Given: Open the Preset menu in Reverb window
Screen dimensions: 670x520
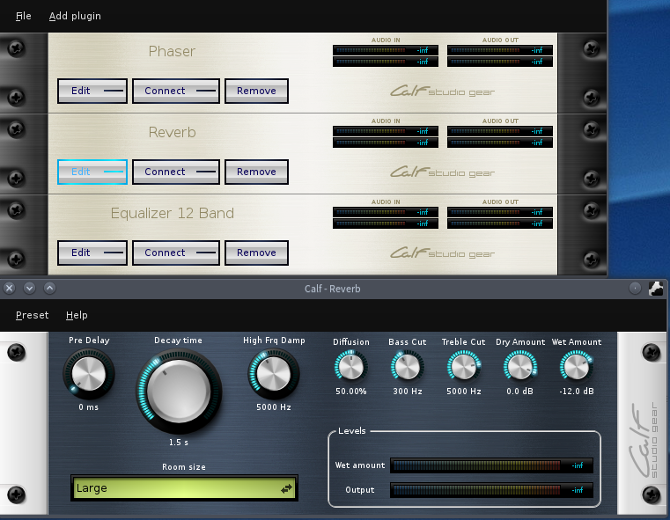Looking at the screenshot, I should click(x=32, y=315).
